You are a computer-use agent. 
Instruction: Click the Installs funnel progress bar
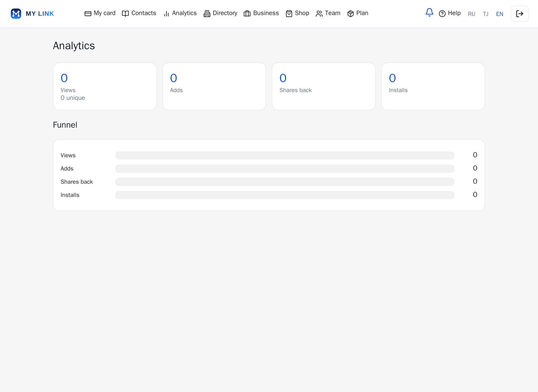[x=285, y=195]
